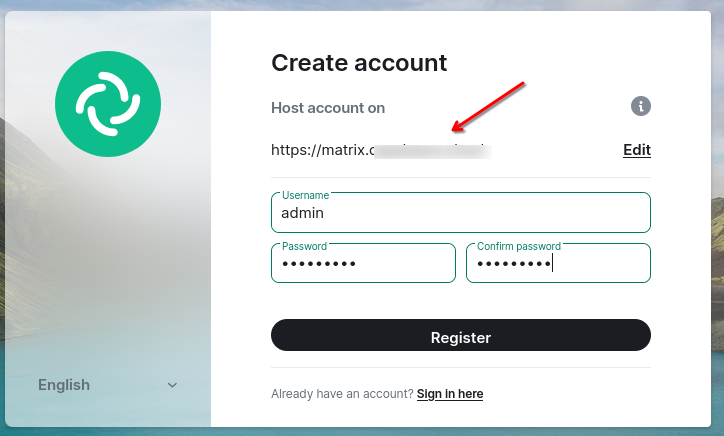724x436 pixels.
Task: Click the Already have an account? text
Action: click(x=342, y=394)
